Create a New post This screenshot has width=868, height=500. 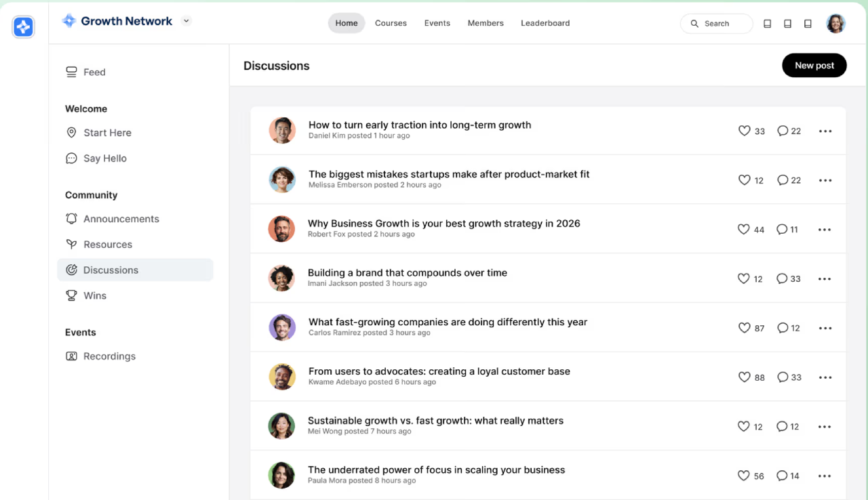pyautogui.click(x=814, y=66)
